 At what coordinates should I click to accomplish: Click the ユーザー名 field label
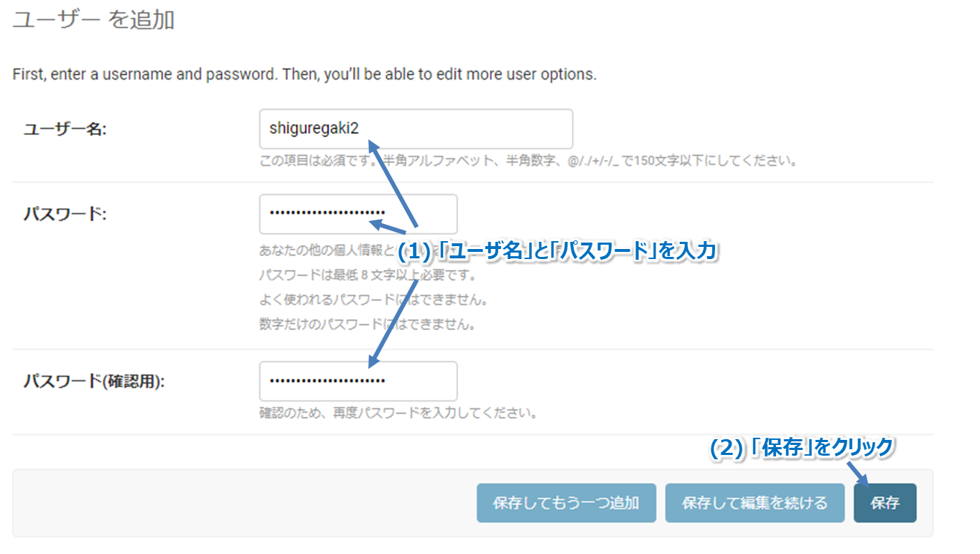(65, 130)
